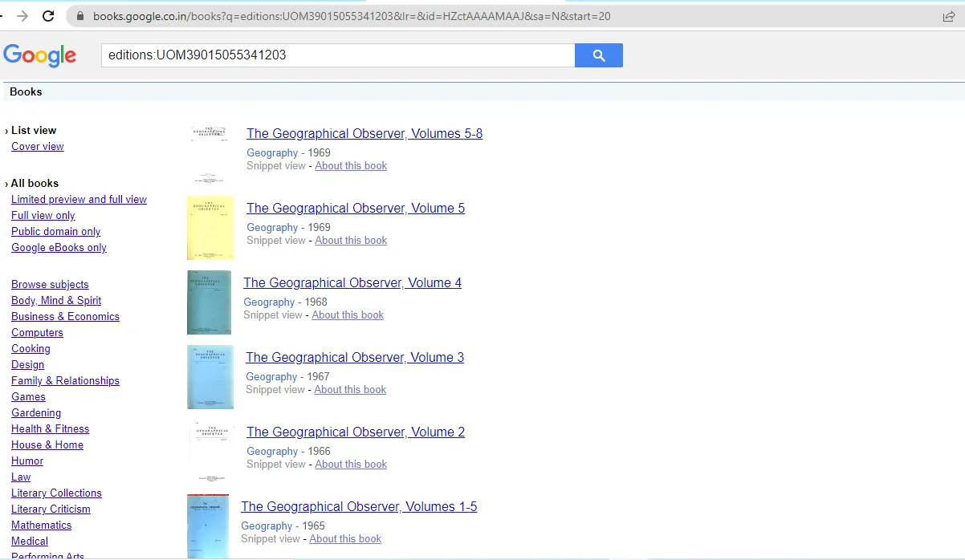Open the Medical subject
Screen dimensions: 965x560
point(30,542)
